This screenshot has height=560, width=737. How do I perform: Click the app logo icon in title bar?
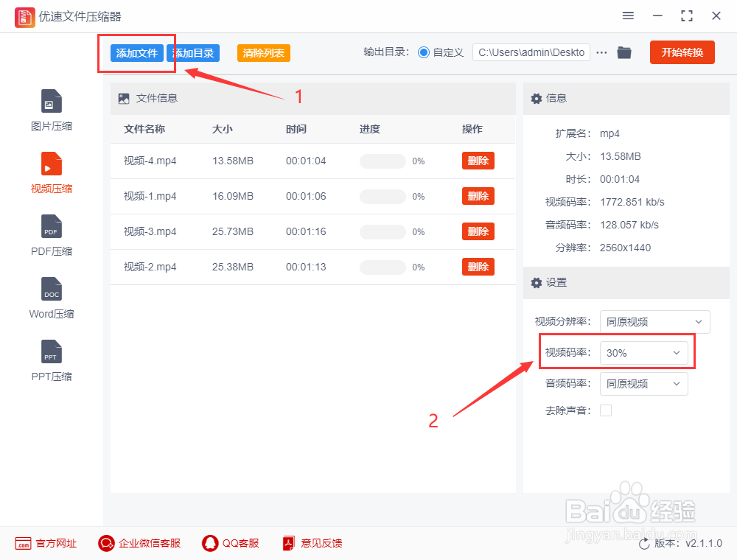24,18
